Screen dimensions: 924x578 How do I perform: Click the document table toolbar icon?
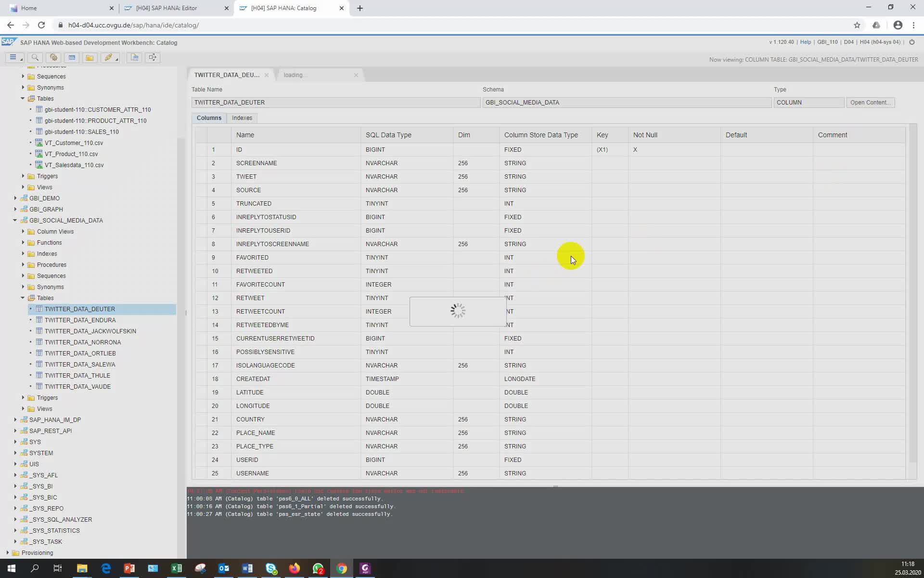(x=135, y=57)
